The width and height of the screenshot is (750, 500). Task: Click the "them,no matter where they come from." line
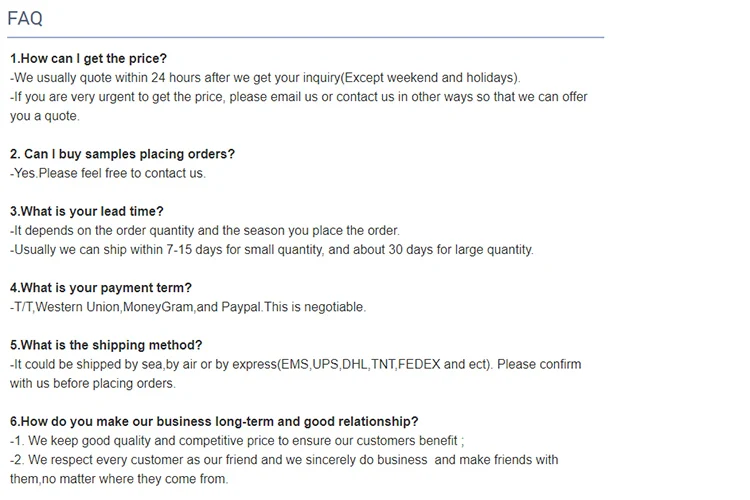tap(119, 479)
